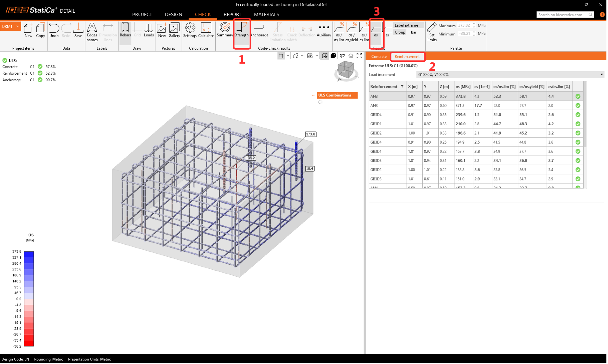Open the Concrete results tab
The height and width of the screenshot is (364, 608).
pyautogui.click(x=379, y=57)
